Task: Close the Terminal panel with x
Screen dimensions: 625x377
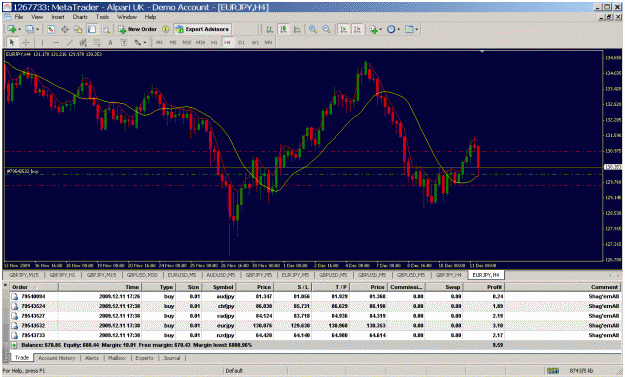Action: click(6, 285)
